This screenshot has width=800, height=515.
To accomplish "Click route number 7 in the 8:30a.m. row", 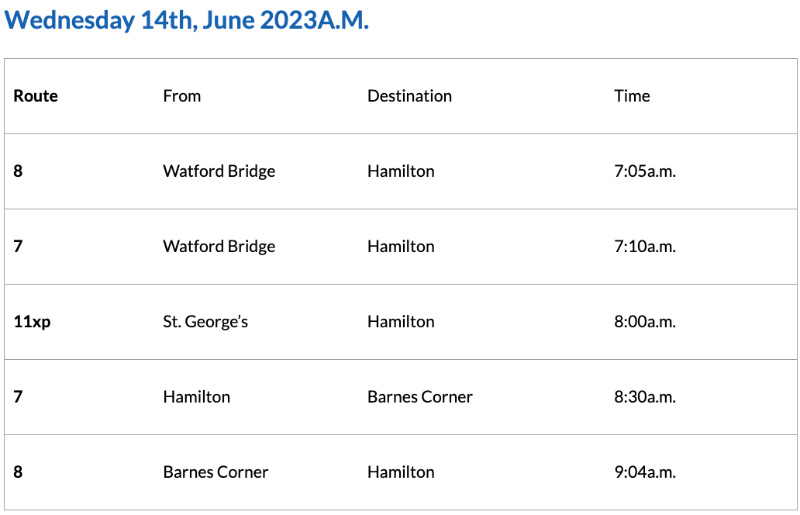I will pos(18,397).
